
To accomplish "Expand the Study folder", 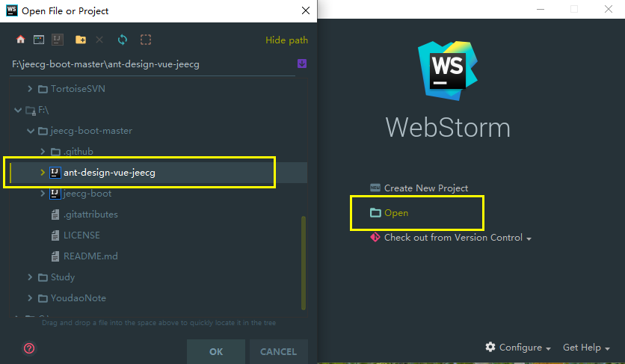I will (x=30, y=277).
